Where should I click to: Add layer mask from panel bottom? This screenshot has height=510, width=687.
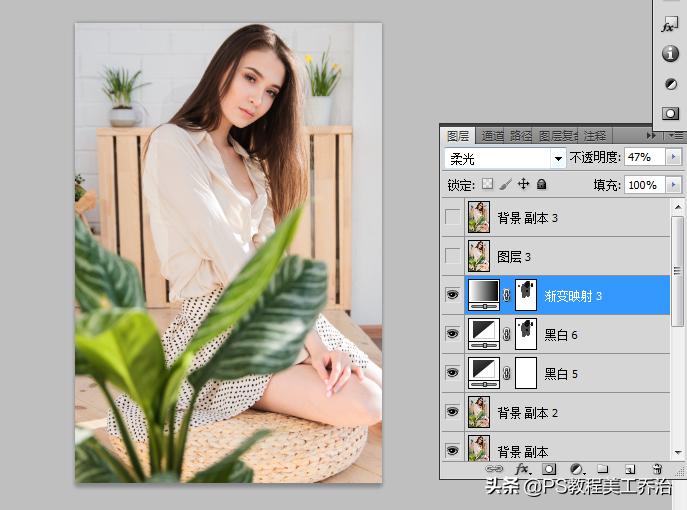(x=549, y=469)
